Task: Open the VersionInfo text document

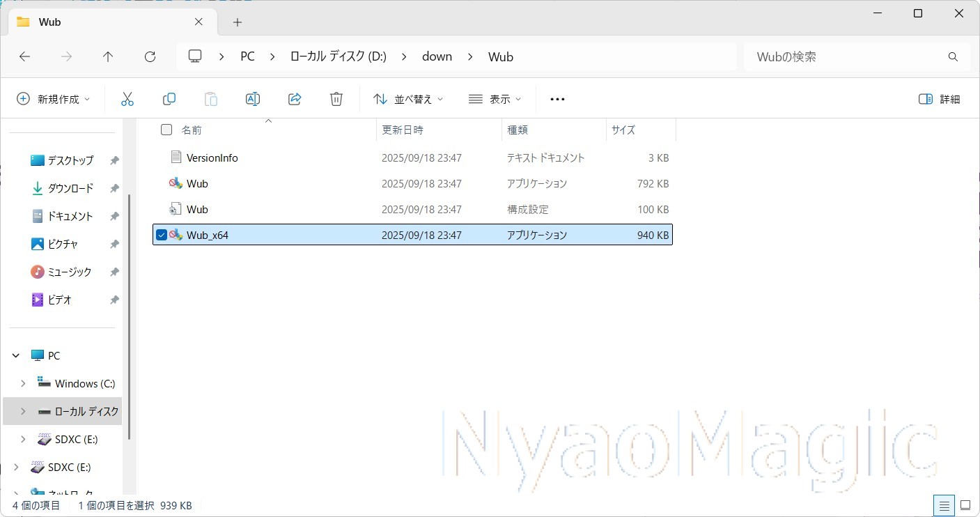Action: [212, 158]
